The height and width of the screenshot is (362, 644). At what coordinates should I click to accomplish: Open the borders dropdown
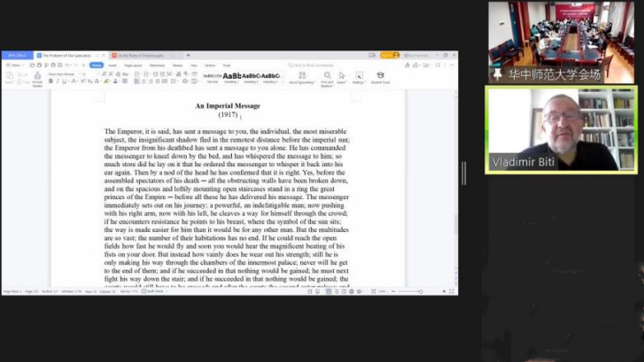(x=195, y=81)
